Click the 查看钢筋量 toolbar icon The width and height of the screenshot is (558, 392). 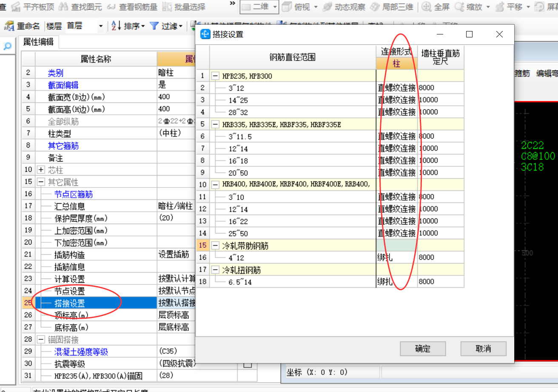pos(111,7)
